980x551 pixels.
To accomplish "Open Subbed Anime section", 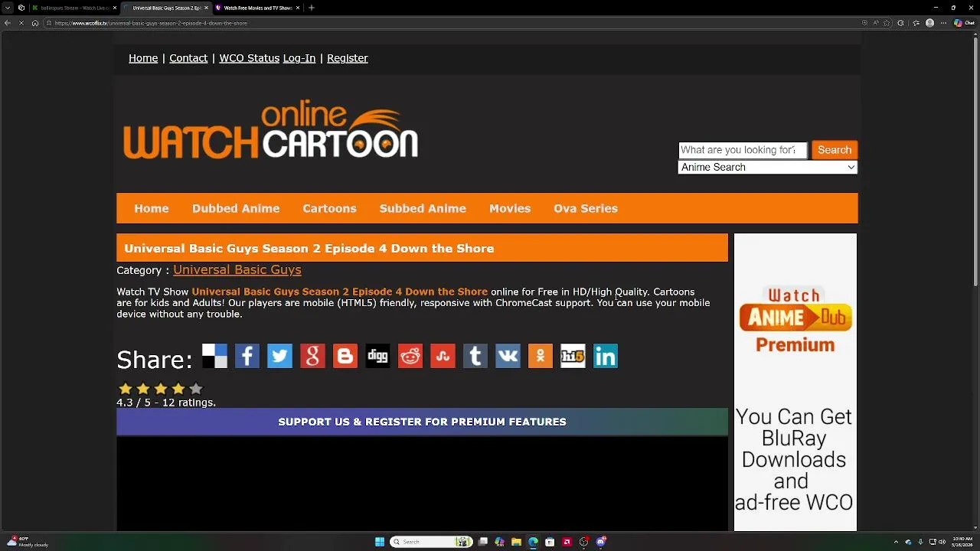I will 423,208.
